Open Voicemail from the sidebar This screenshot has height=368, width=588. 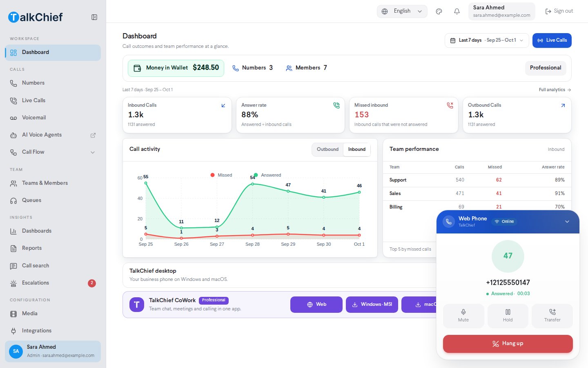53,118
